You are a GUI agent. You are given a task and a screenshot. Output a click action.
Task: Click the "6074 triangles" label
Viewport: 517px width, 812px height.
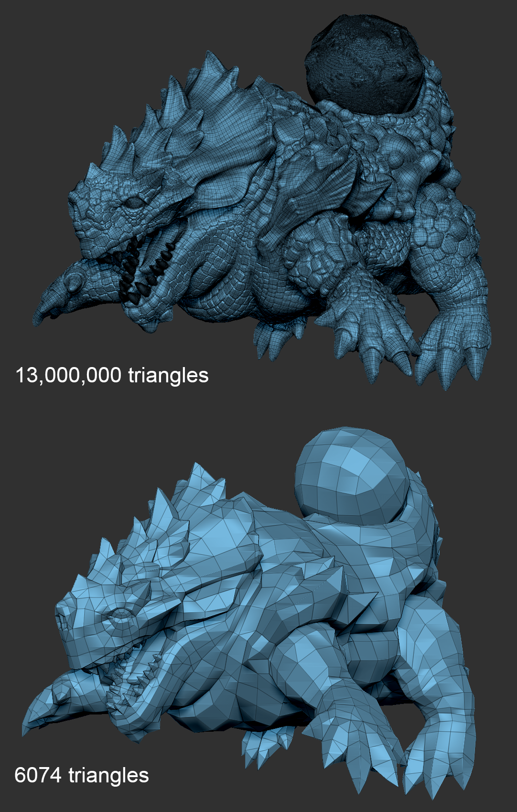(x=82, y=775)
